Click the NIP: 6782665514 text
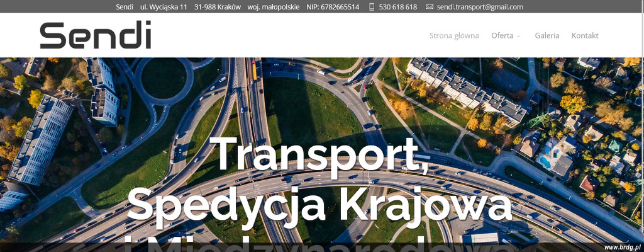 tap(333, 7)
